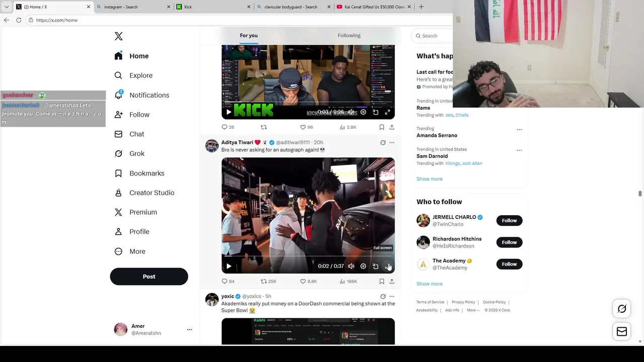Open Chat in sidebar

130,134
